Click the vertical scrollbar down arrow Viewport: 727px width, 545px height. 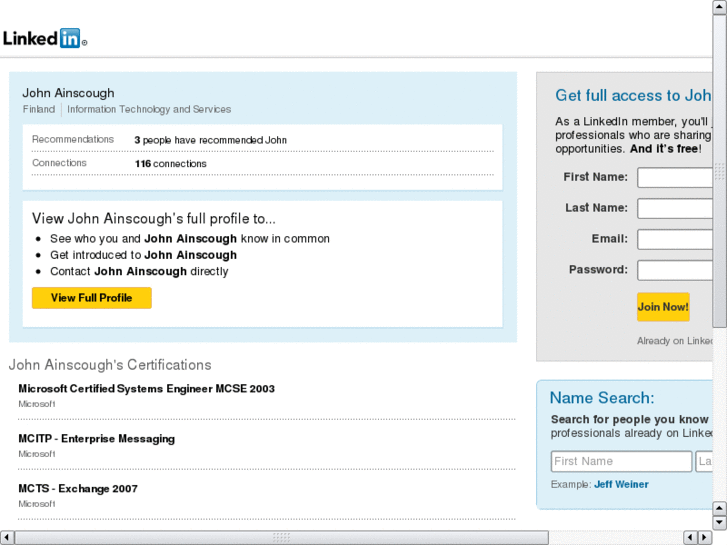719,522
